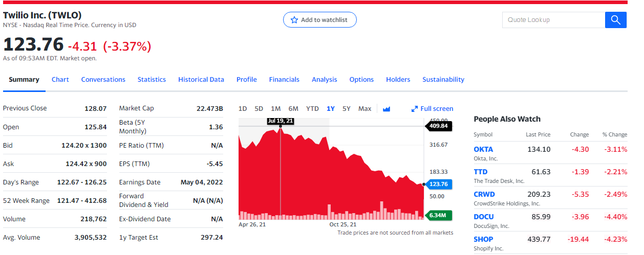Click the Day's Range value 122.67 - 126.25
Screen dimensions: 644x255
[82, 182]
